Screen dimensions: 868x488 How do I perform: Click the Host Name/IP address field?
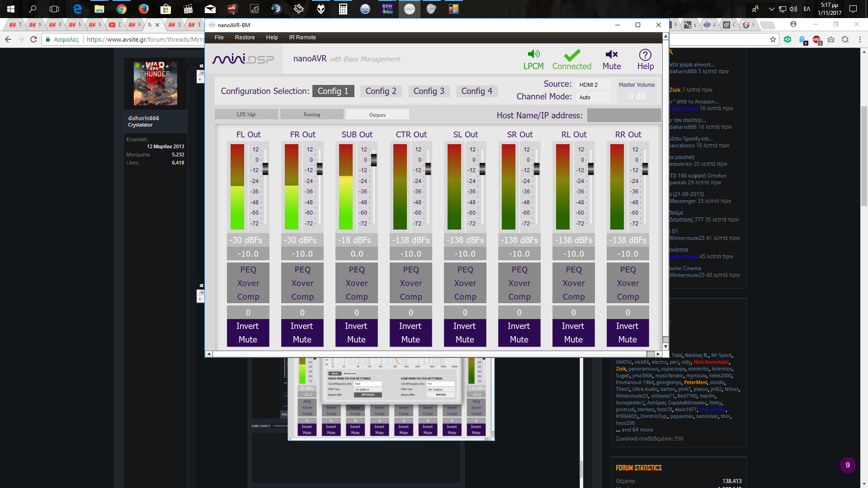click(x=624, y=115)
